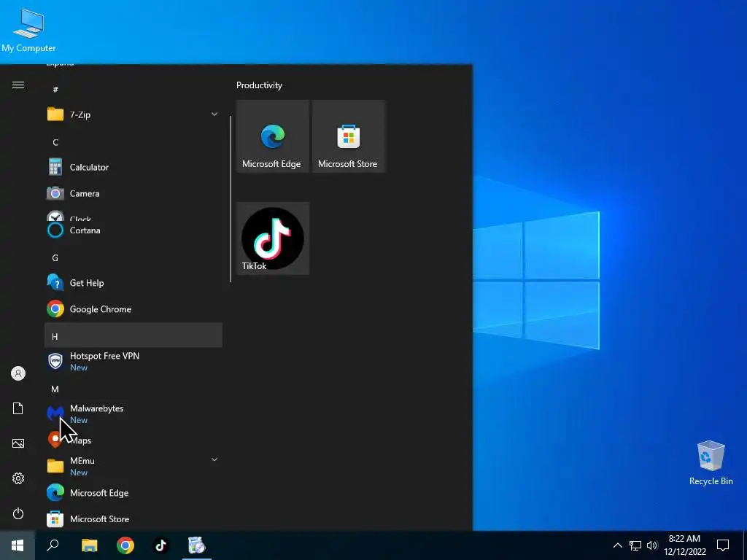Viewport: 747px width, 560px height.
Task: Open the 7-Zip folder in app list
Action: pos(133,114)
